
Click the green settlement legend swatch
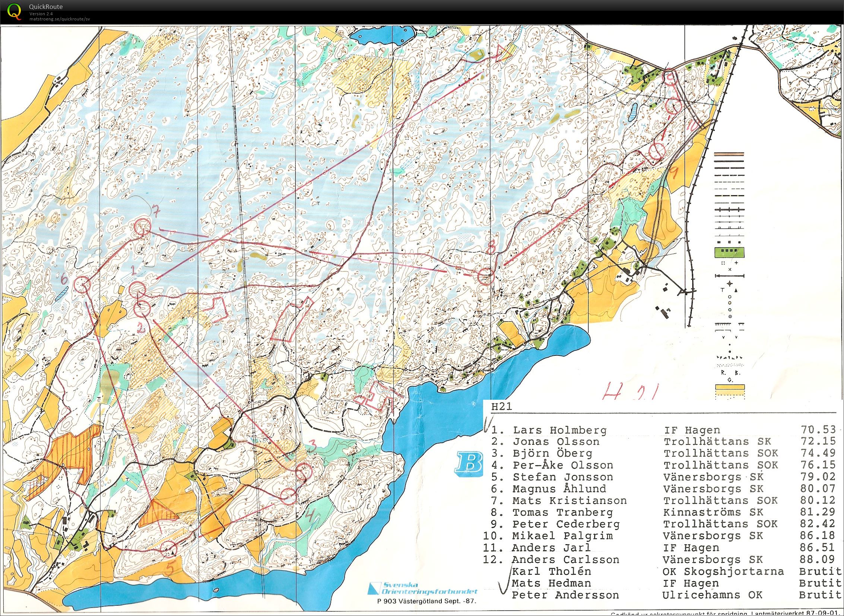(729, 253)
